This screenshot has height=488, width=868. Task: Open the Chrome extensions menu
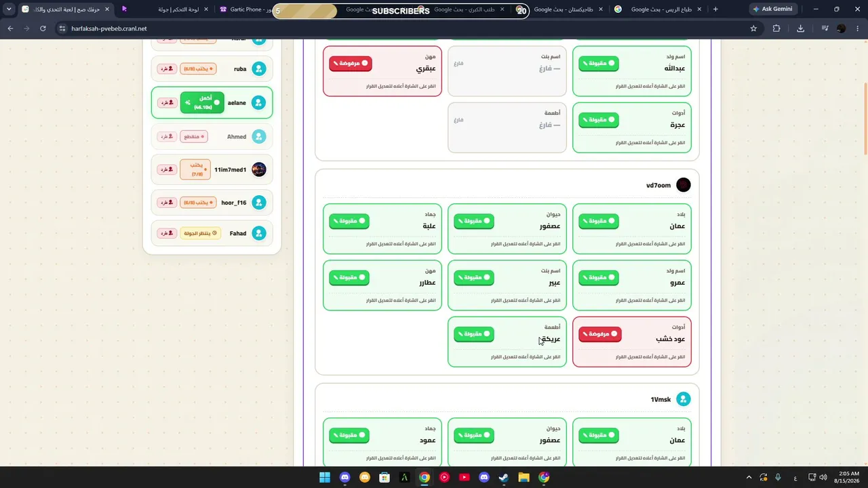click(776, 28)
